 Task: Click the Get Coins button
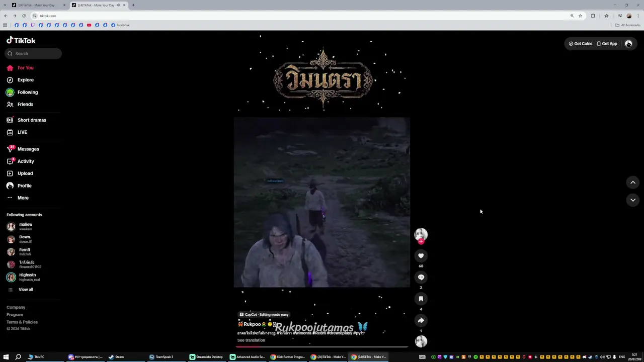tap(581, 44)
